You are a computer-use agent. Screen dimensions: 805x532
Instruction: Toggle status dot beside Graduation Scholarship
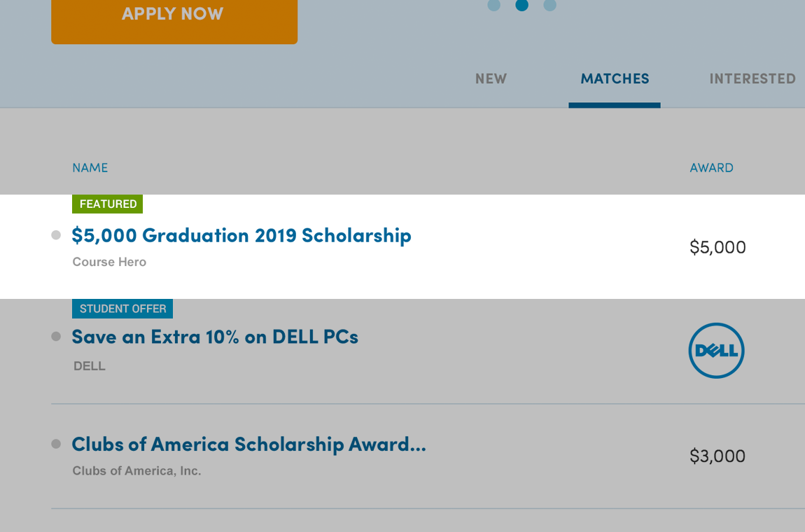click(x=56, y=235)
